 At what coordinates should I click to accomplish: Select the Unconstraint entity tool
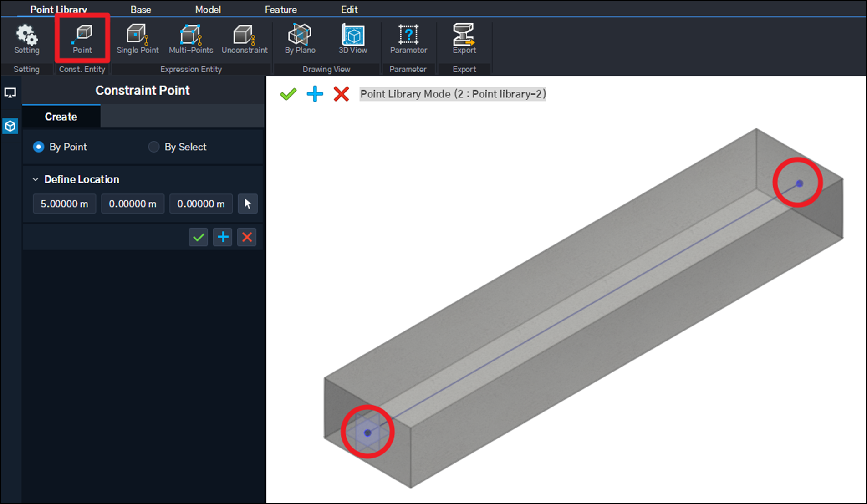[x=244, y=39]
